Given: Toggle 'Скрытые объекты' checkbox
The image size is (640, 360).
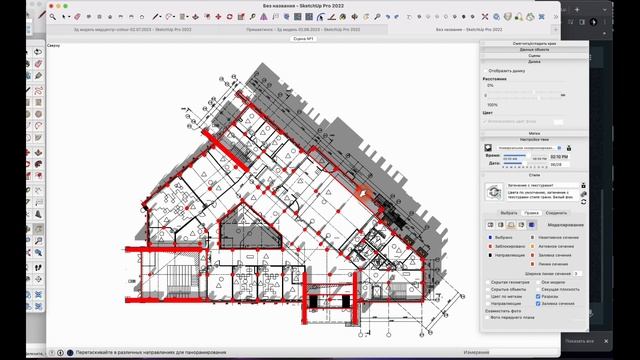Looking at the screenshot, I should click(x=488, y=289).
